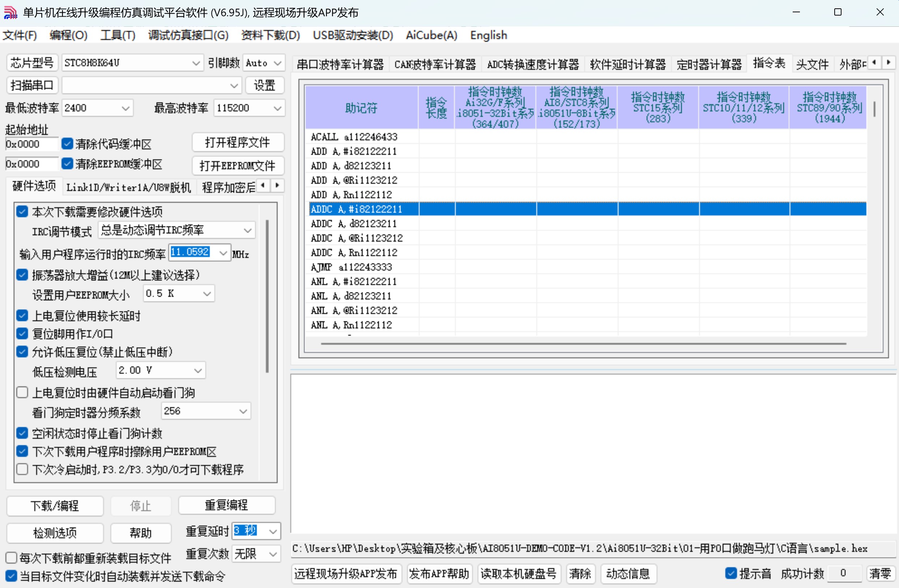Click the 下载/编程 button

[55, 505]
